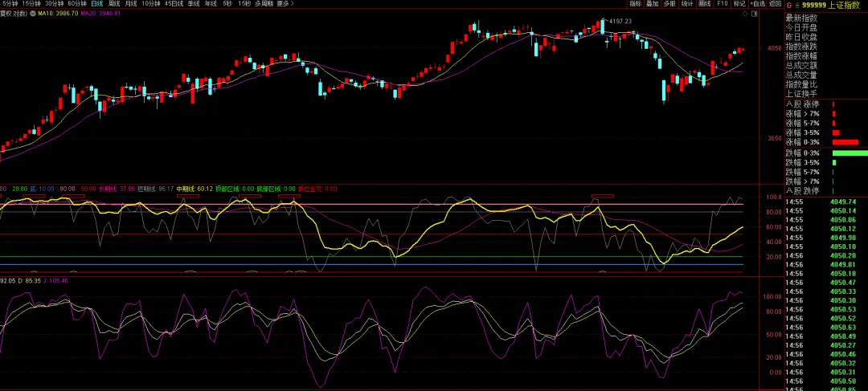This screenshot has height=391, width=868.
Task: Click the 999999 上证指数 title
Action: pos(830,5)
